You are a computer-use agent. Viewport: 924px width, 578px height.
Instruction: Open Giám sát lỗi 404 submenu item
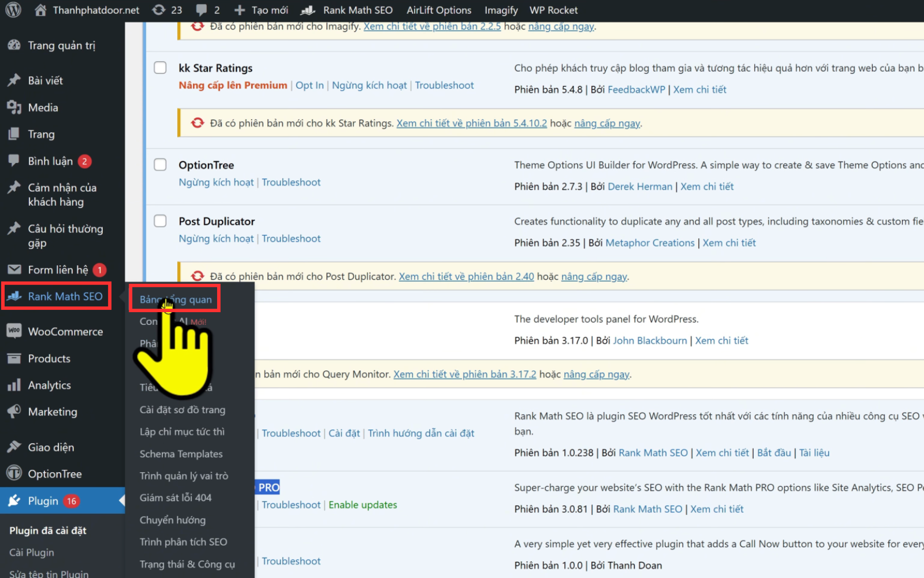coord(176,498)
